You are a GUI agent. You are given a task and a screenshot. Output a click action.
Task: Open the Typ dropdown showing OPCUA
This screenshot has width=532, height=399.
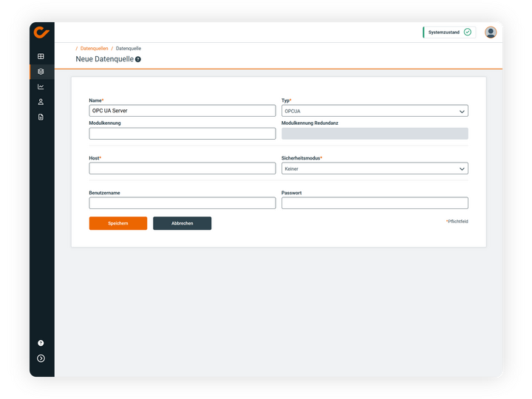(x=375, y=111)
